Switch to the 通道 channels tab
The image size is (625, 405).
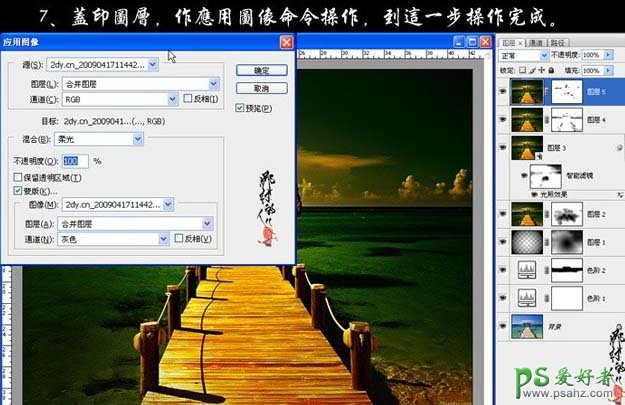click(x=535, y=43)
